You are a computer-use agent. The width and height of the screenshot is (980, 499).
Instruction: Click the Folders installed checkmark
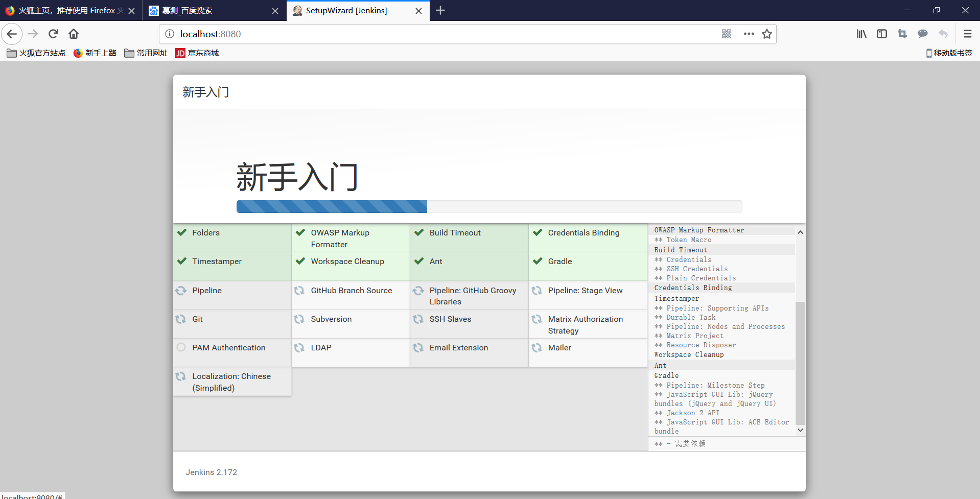181,233
